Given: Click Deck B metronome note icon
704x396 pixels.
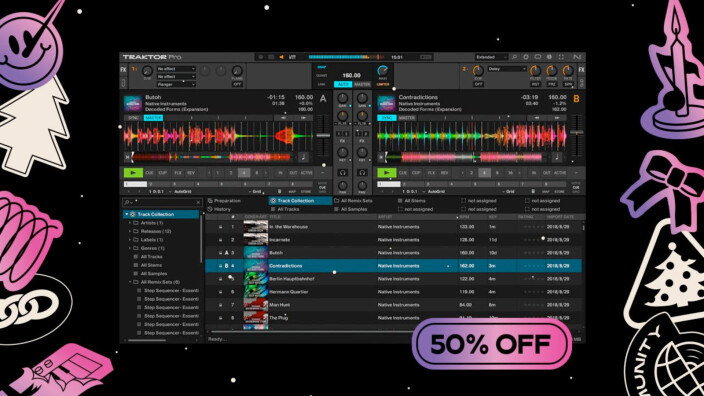Looking at the screenshot, I should pos(557,157).
